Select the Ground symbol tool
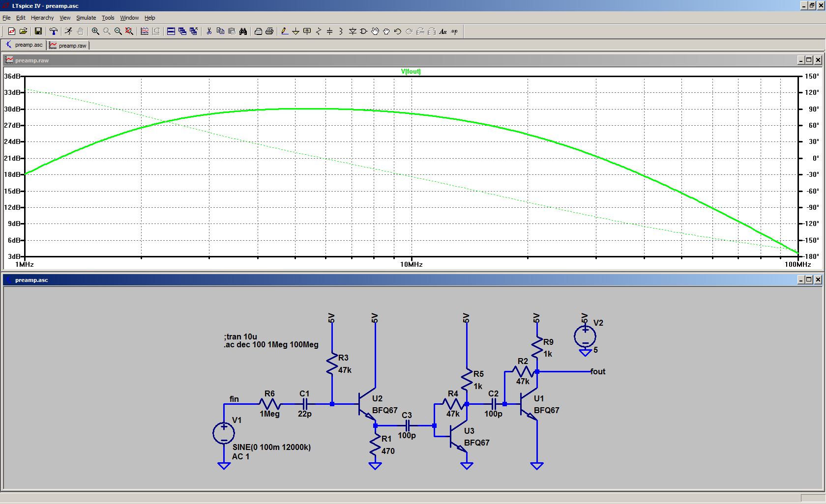826x504 pixels. point(296,31)
